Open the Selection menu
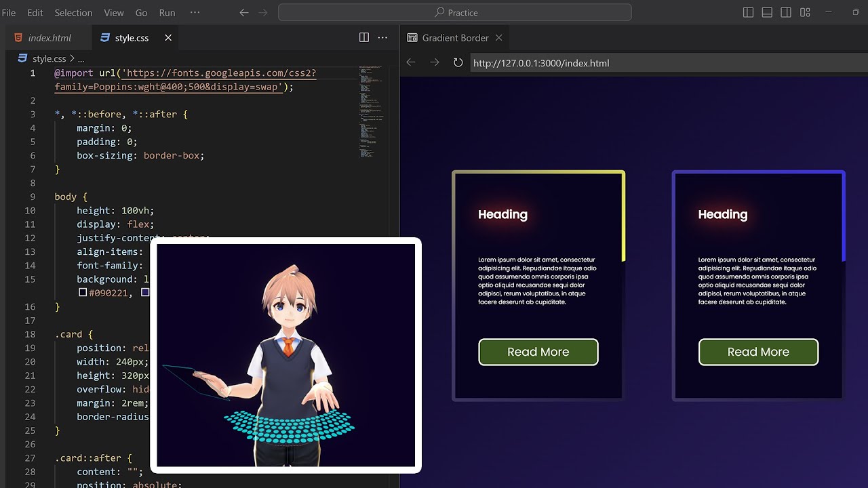 click(73, 12)
